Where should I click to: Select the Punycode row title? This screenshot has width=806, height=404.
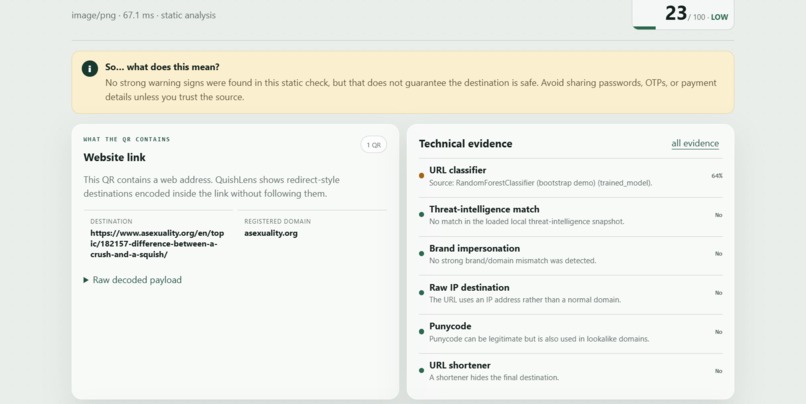coord(450,326)
